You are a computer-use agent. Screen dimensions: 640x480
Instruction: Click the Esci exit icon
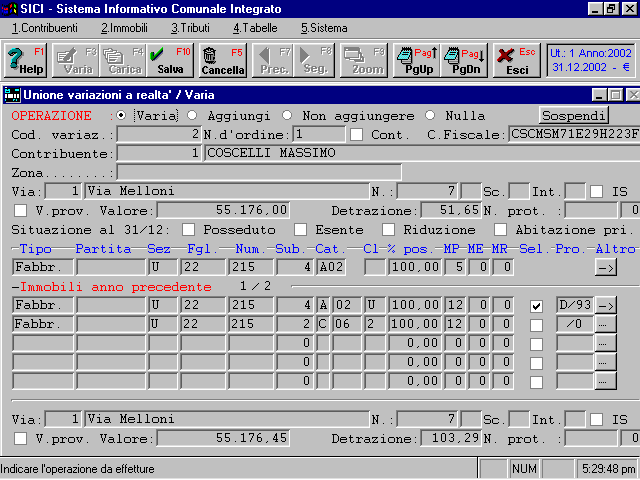point(517,60)
